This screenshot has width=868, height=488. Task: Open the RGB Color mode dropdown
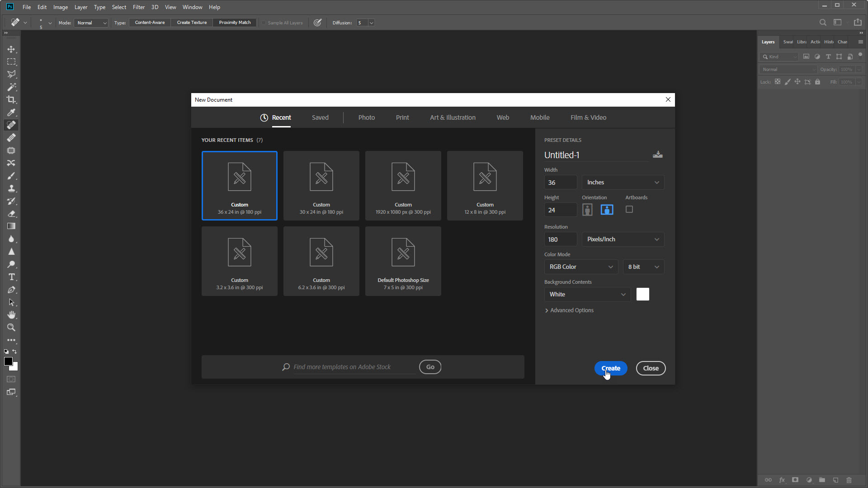tap(580, 267)
